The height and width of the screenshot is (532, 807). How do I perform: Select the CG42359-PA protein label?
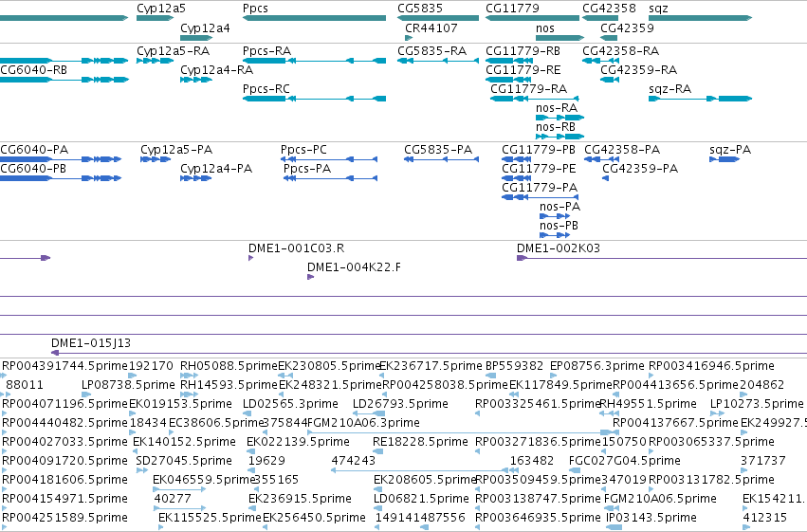pos(640,169)
